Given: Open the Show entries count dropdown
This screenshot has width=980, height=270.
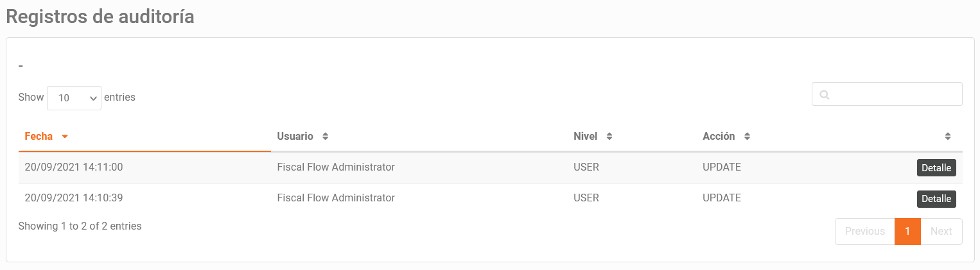Looking at the screenshot, I should pyautogui.click(x=74, y=98).
